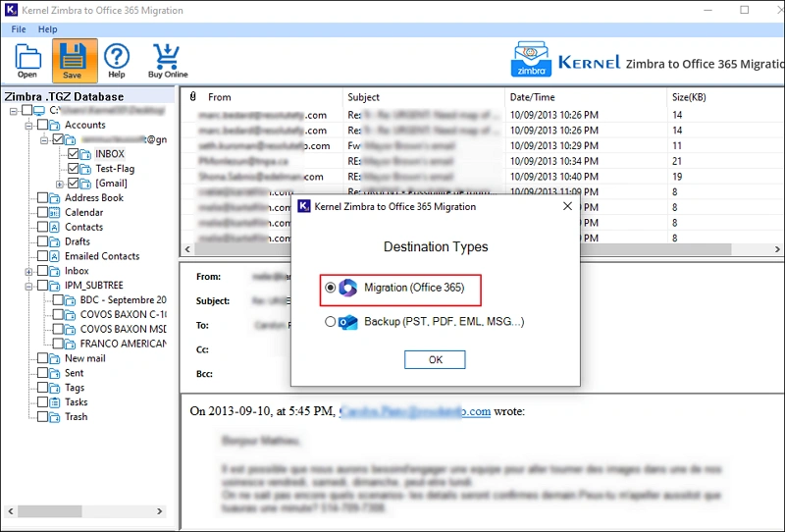The image size is (785, 532).
Task: Uncheck the [Gmail] folder checkbox
Action: [73, 183]
